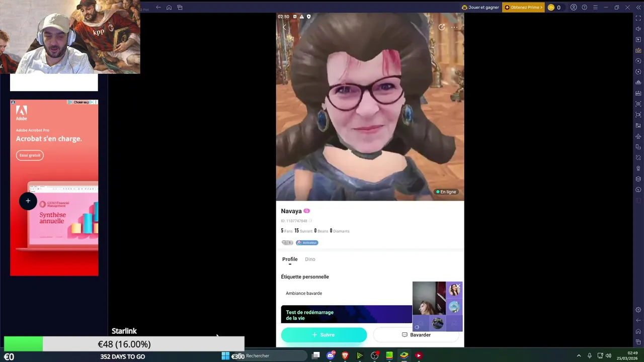The height and width of the screenshot is (362, 644).
Task: Click the level 1 badge
Action: click(x=287, y=242)
